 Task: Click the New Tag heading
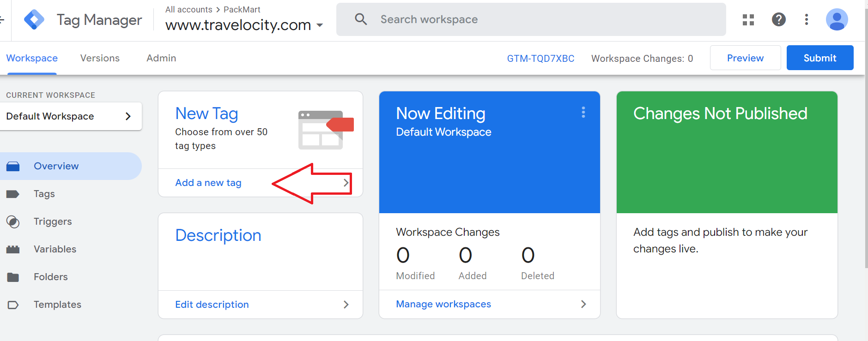[x=206, y=114]
